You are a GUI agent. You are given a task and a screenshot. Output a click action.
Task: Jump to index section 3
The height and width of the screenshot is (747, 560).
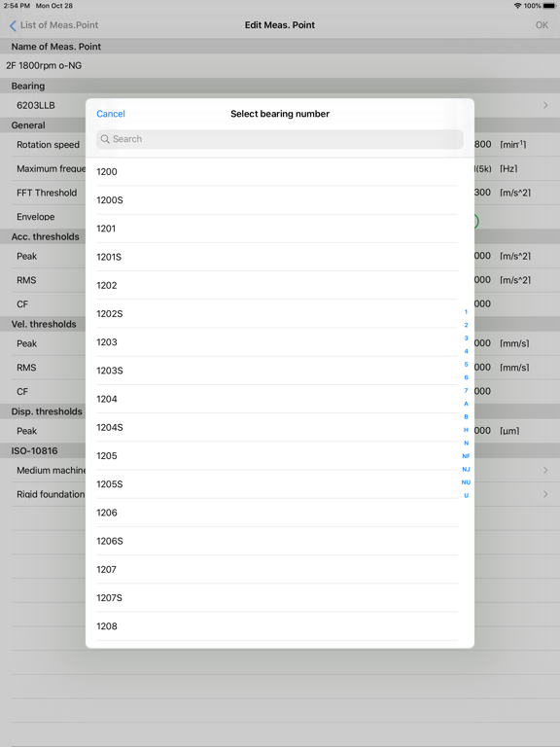tap(467, 338)
